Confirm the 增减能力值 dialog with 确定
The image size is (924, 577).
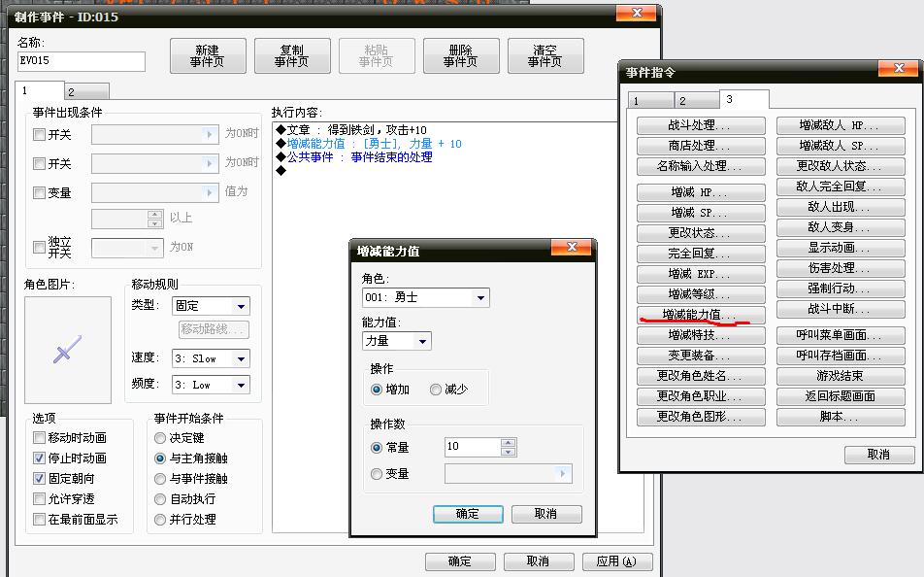[x=468, y=514]
